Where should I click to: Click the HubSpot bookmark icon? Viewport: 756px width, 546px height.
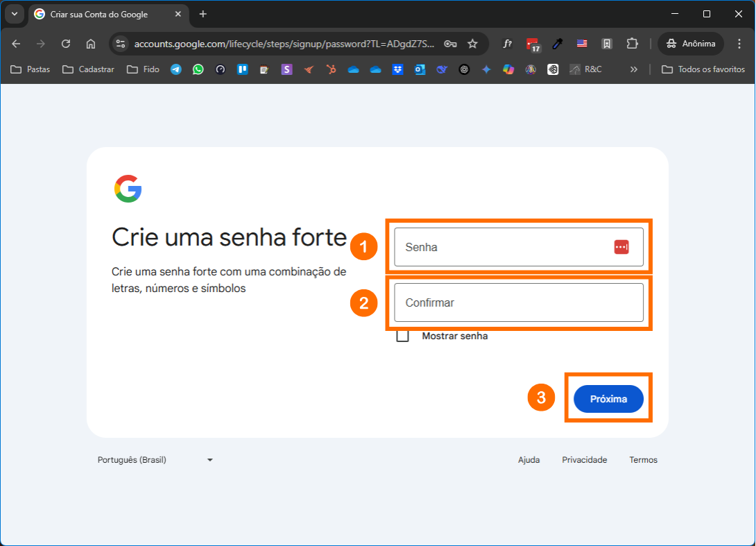pyautogui.click(x=332, y=69)
